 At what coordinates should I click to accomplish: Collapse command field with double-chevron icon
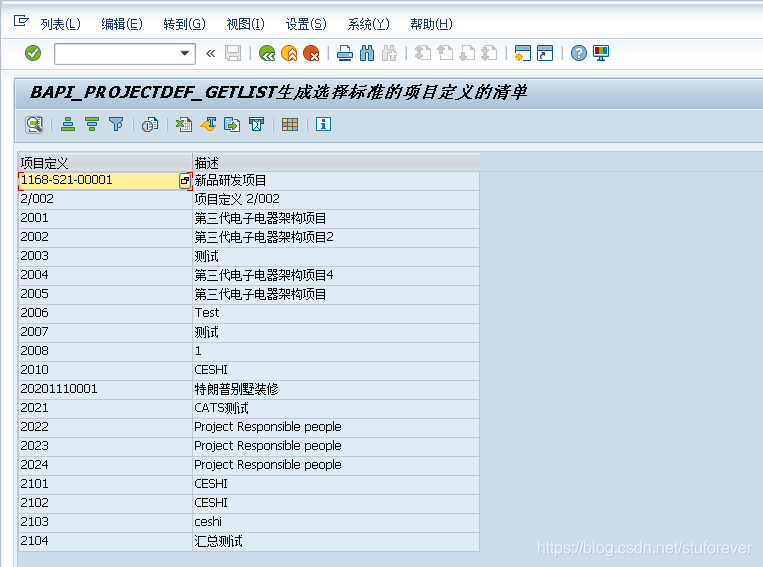pos(210,53)
